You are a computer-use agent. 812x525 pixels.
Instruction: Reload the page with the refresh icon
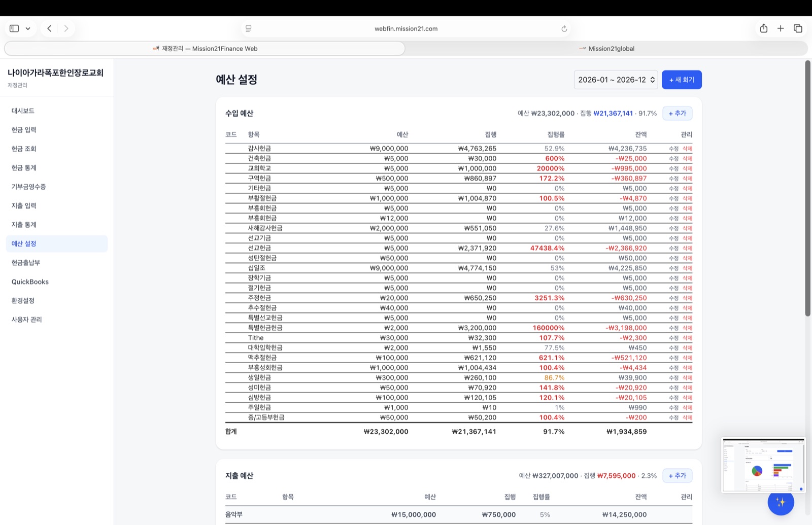pos(564,29)
